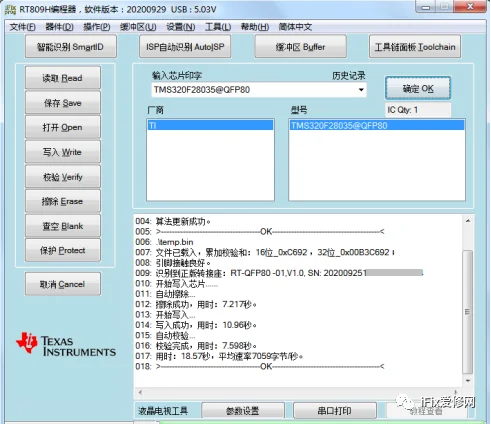Click the ISP AutoISP detection button
This screenshot has width=491, height=424.
185,47
